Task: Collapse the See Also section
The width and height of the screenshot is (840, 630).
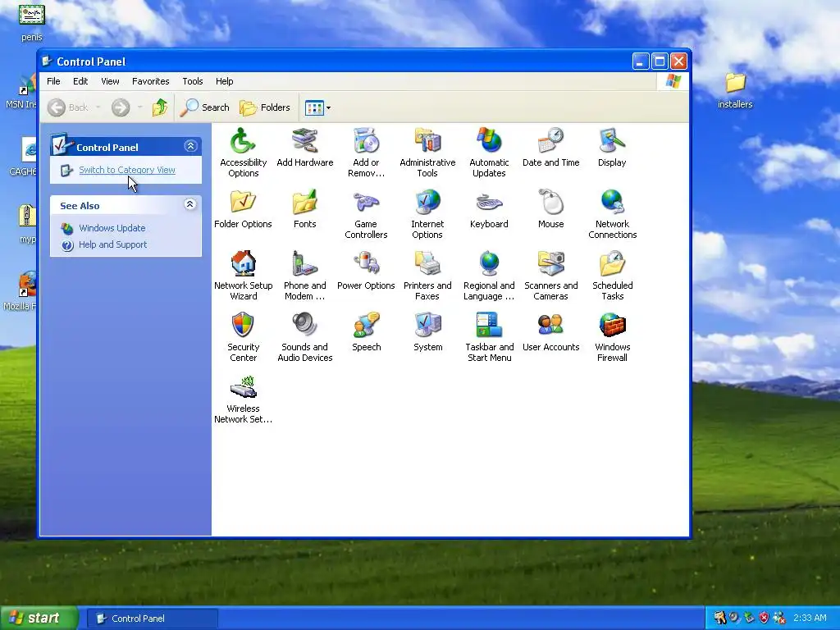Action: (x=189, y=204)
